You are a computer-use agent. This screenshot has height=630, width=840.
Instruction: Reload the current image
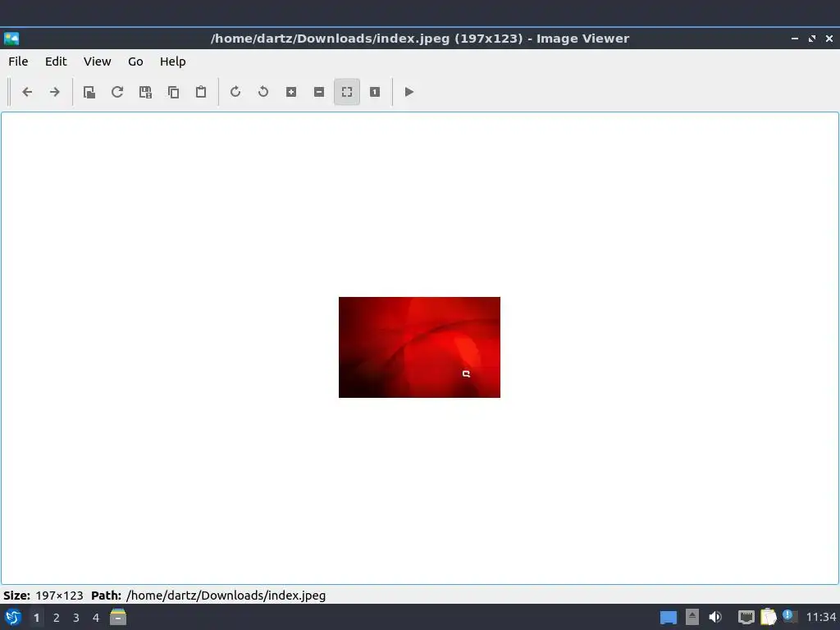click(117, 92)
